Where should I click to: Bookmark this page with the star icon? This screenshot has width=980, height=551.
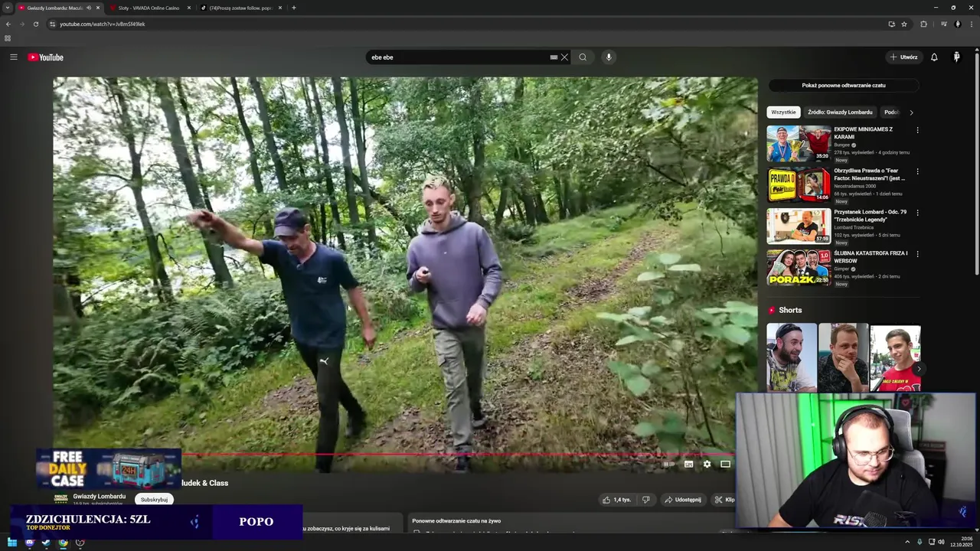904,24
